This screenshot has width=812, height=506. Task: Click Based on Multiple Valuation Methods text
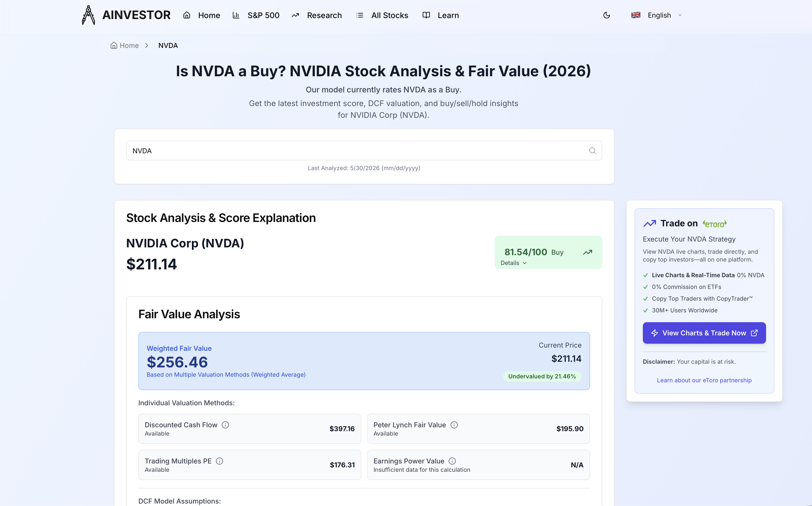click(x=226, y=374)
